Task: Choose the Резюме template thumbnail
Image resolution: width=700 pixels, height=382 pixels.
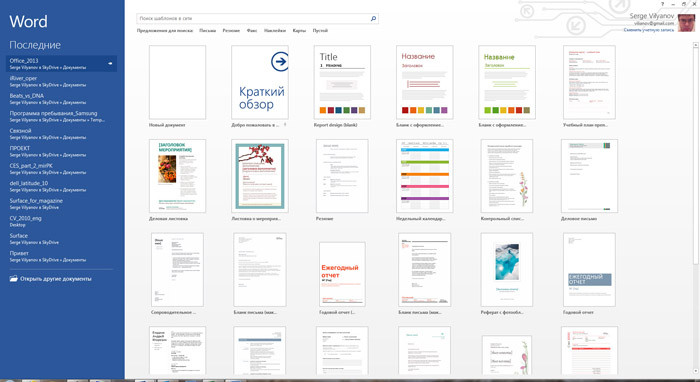Action: (x=342, y=176)
